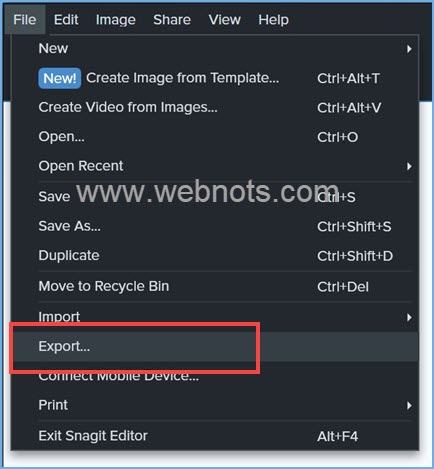Click the blue New! badge
Screen dimensions: 434x469
59,78
